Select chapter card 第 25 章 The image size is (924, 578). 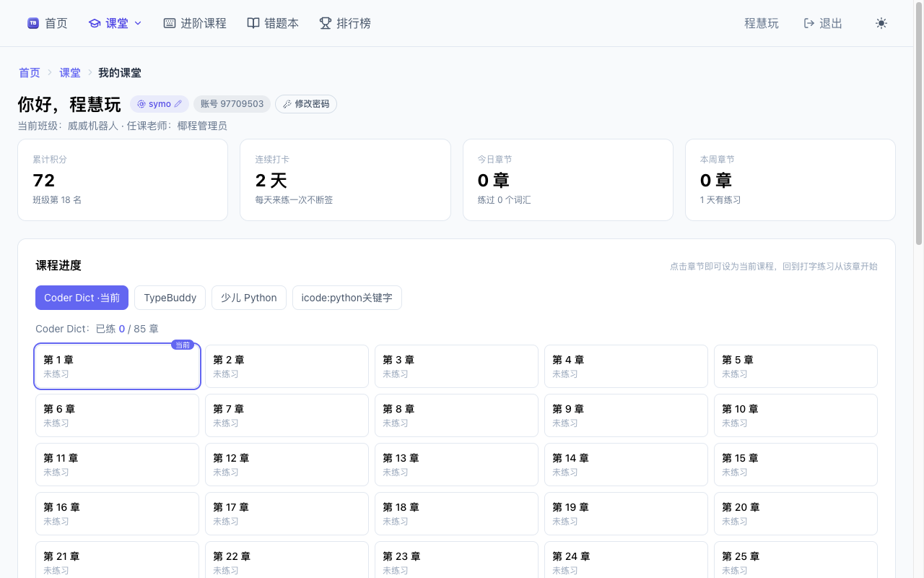pos(796,560)
